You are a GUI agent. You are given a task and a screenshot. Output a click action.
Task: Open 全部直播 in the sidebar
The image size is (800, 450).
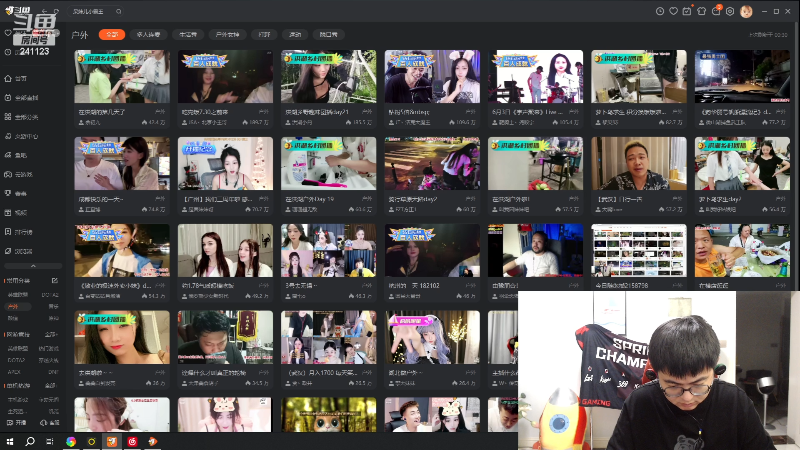(x=21, y=98)
